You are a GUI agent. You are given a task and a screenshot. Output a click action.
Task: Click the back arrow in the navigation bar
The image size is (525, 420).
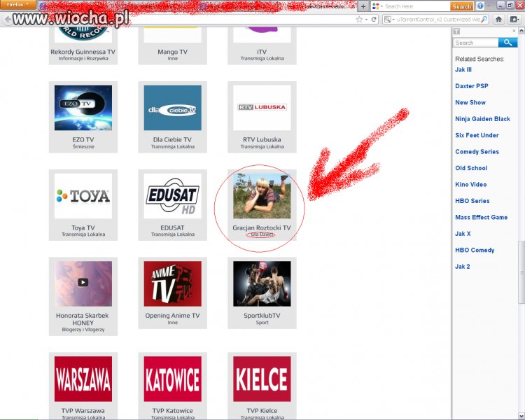[8, 20]
